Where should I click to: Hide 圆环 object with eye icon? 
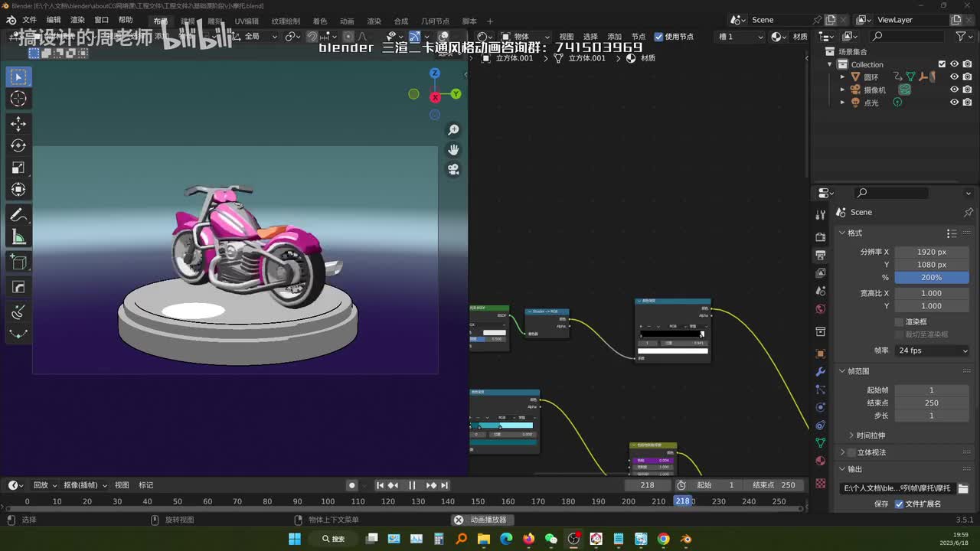(x=954, y=77)
